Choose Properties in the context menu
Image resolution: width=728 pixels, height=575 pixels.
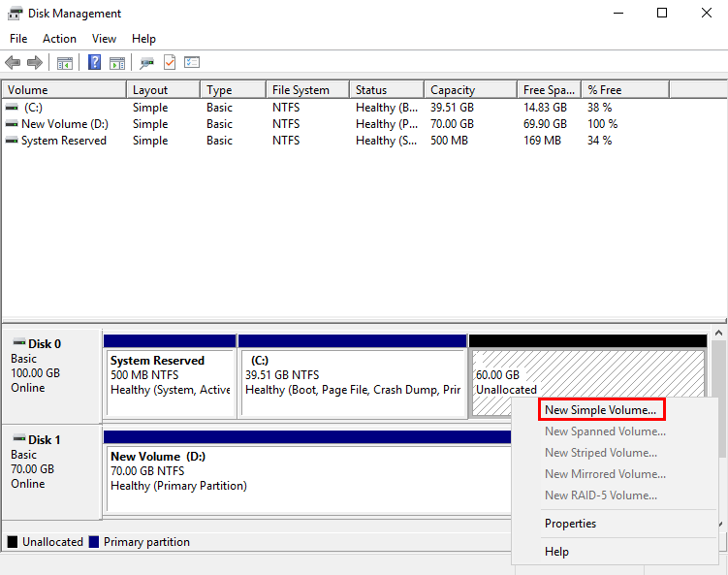[571, 524]
